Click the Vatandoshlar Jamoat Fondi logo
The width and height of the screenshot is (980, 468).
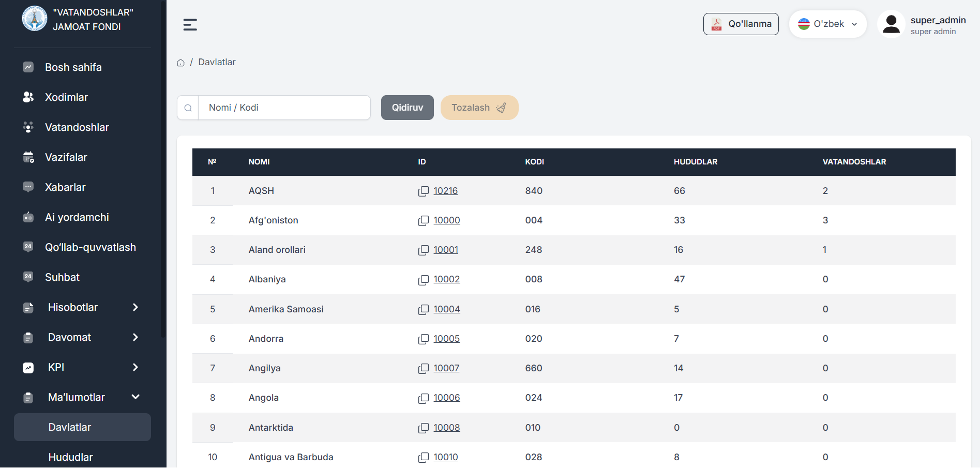pos(35,19)
